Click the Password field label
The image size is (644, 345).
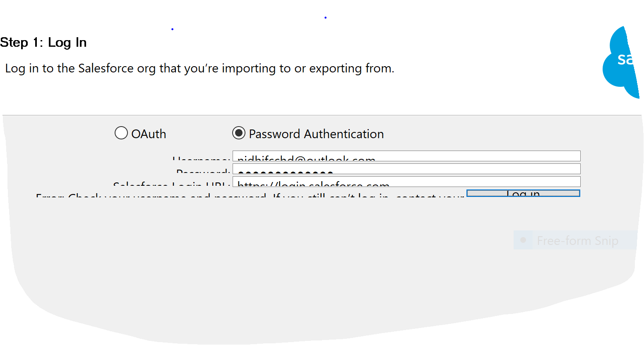click(x=203, y=171)
